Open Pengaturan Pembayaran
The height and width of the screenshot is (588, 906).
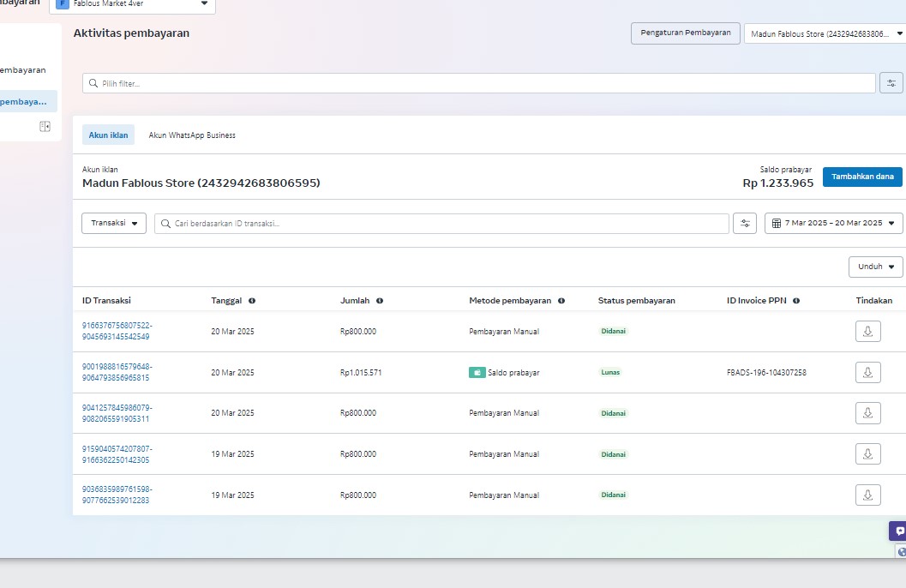(x=685, y=33)
